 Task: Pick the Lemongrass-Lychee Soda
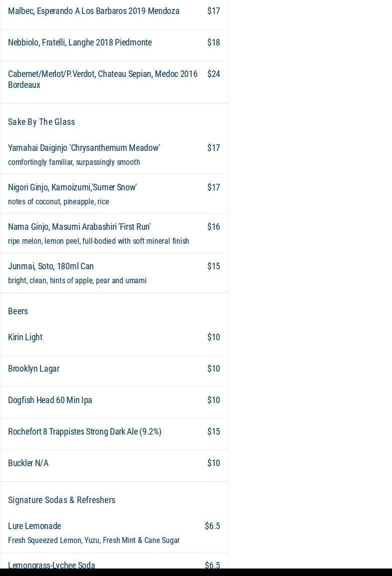[x=51, y=565]
